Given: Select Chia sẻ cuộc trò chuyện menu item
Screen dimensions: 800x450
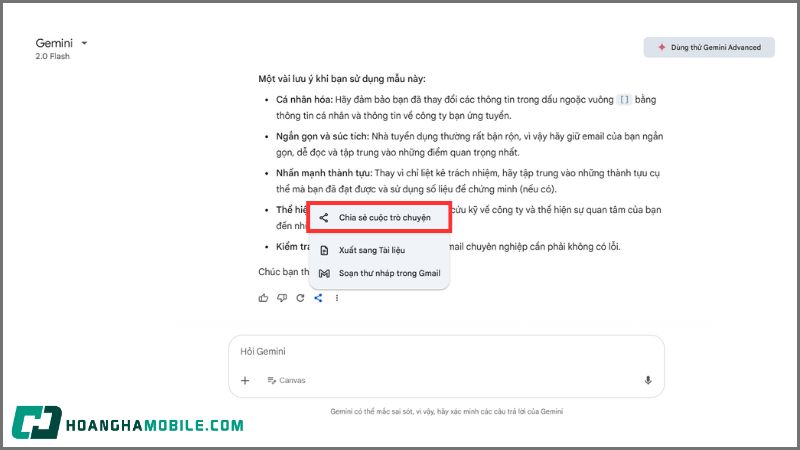Looking at the screenshot, I should tap(379, 217).
